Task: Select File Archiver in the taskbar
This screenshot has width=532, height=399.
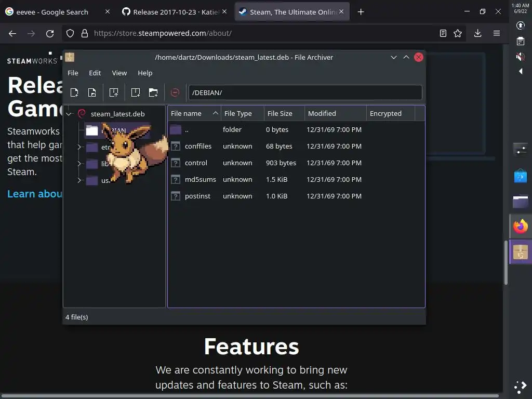Action: pos(521,252)
